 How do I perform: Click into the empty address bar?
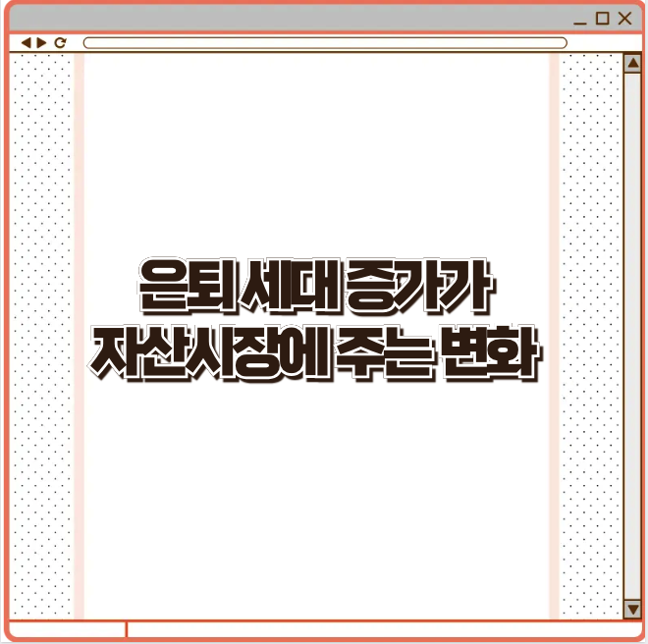tap(325, 42)
